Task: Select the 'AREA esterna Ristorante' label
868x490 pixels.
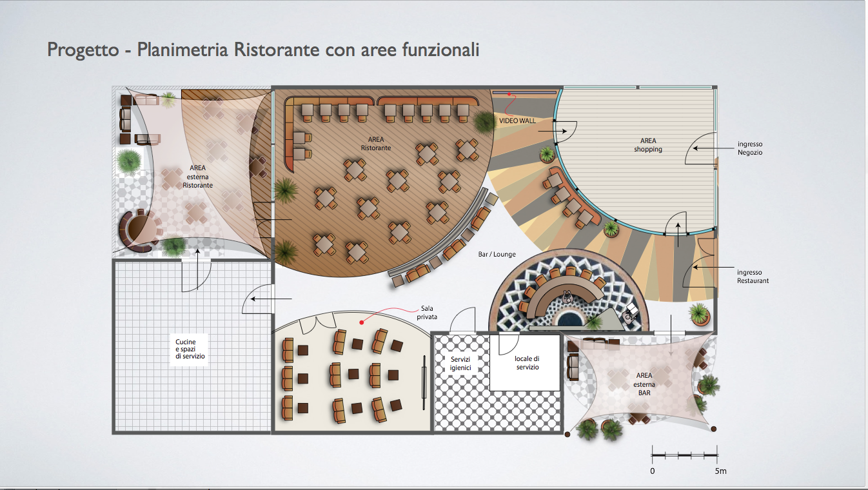Action: tap(198, 177)
